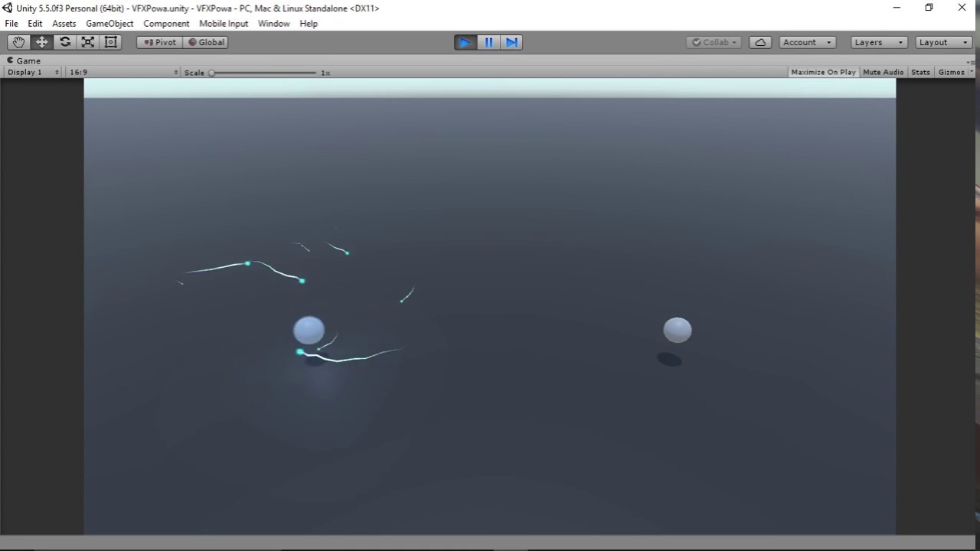
Task: Open Unity Cloud services
Action: tap(760, 42)
